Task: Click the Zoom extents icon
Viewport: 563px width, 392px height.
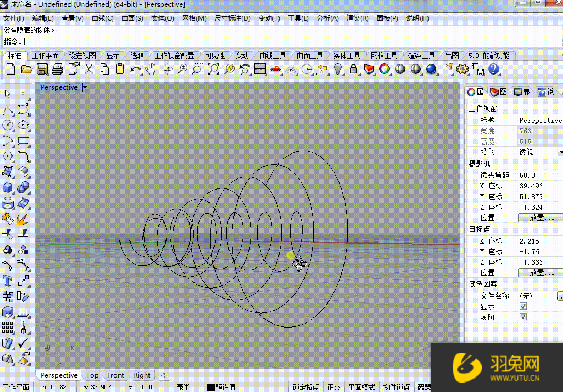Action: (x=213, y=69)
